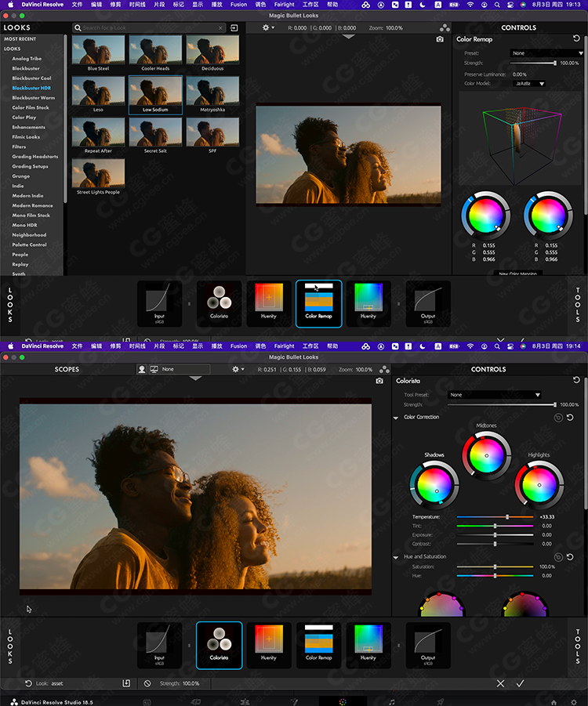Click the camera snapshot icon under the Color Remap header
Viewport: 588px width, 706px height.
(x=440, y=40)
